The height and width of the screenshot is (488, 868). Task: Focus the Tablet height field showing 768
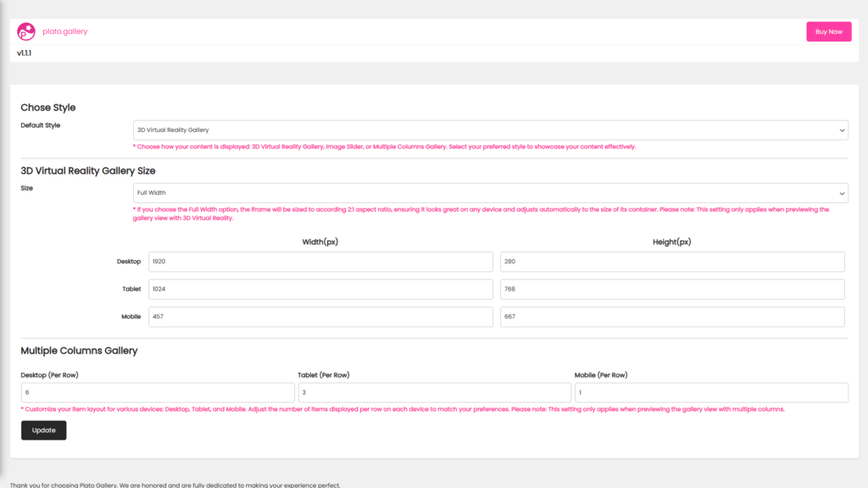point(672,290)
